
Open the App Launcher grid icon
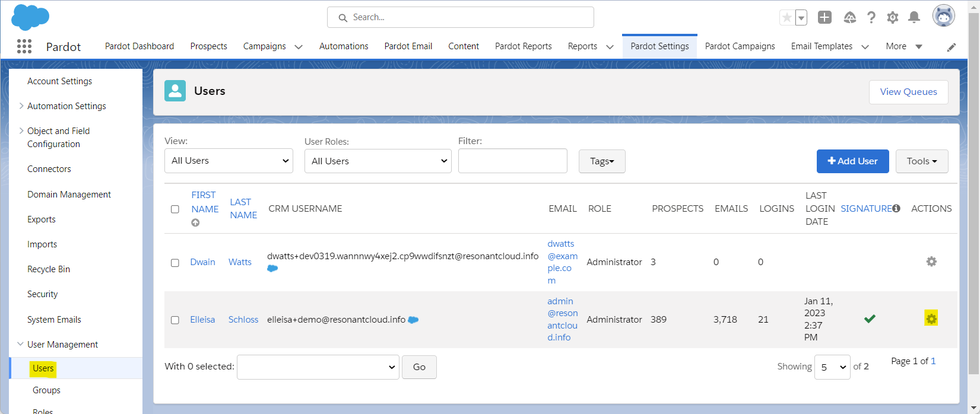[24, 46]
